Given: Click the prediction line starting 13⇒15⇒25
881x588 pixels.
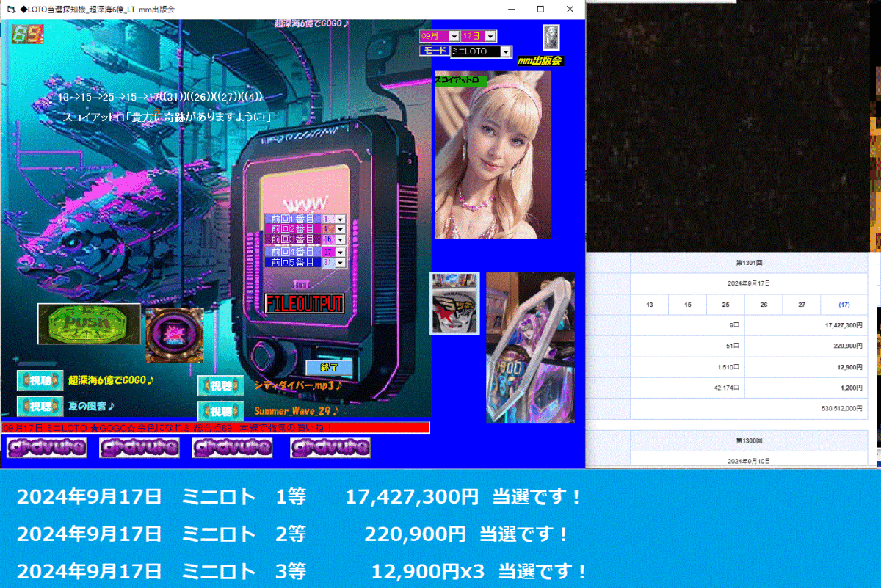Looking at the screenshot, I should (160, 98).
